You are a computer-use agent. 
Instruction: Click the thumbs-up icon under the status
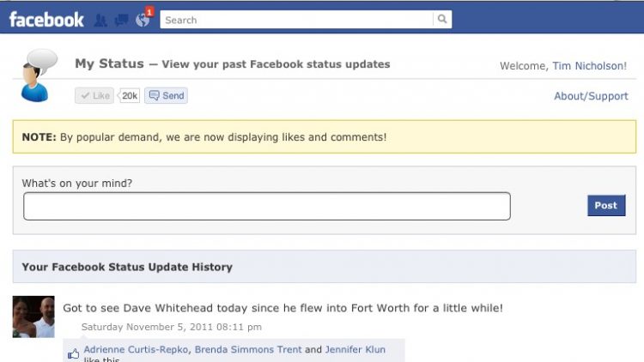(x=74, y=353)
